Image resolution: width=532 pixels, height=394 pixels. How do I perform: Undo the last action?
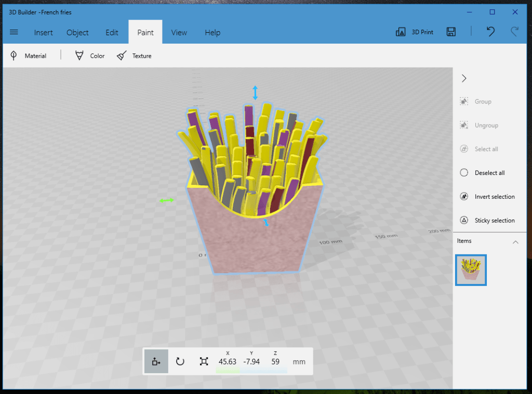pyautogui.click(x=490, y=32)
